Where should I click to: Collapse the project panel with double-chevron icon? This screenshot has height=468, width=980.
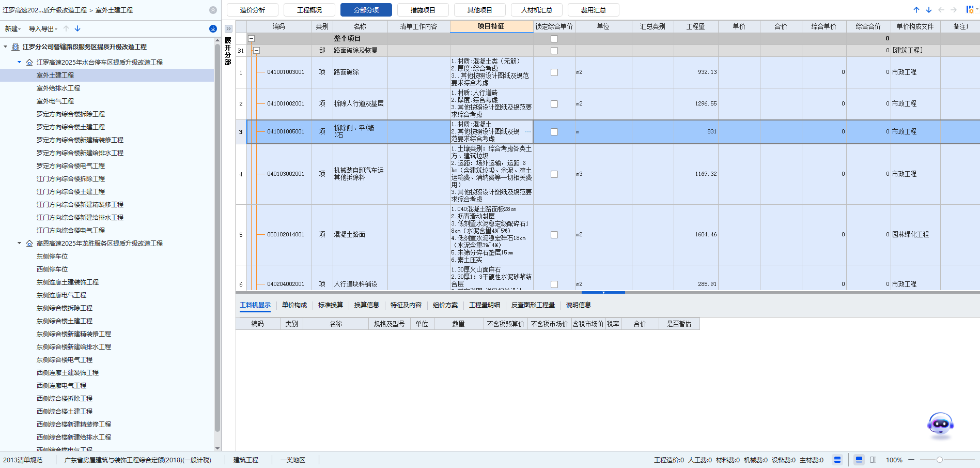click(213, 10)
